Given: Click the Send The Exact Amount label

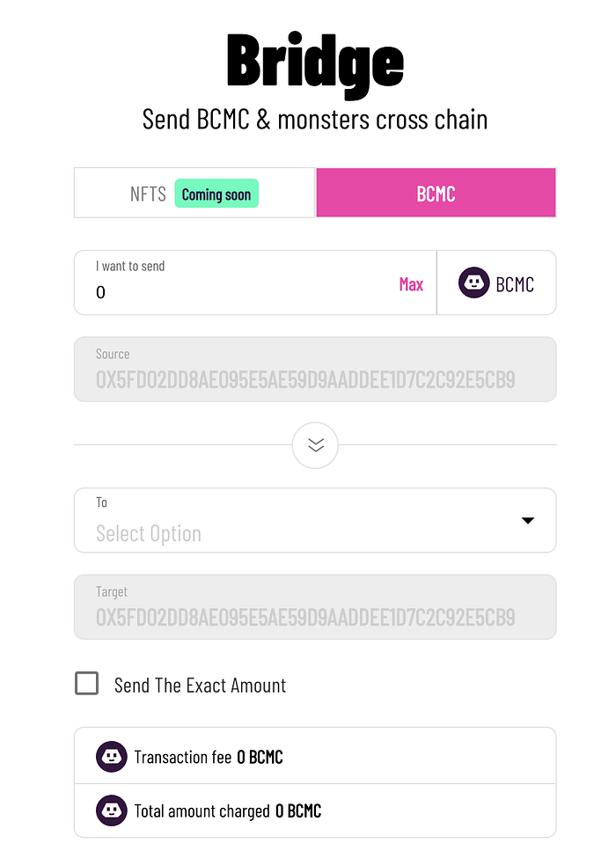Looking at the screenshot, I should 200,685.
